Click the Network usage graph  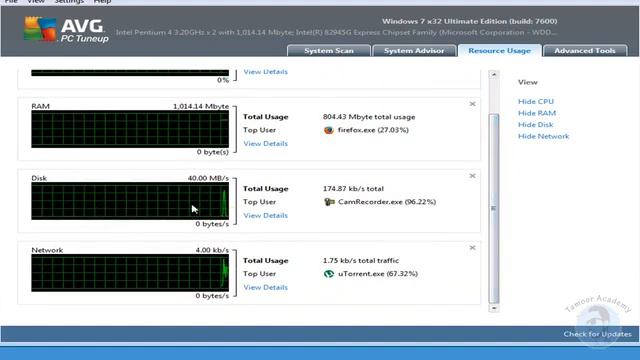pos(130,273)
